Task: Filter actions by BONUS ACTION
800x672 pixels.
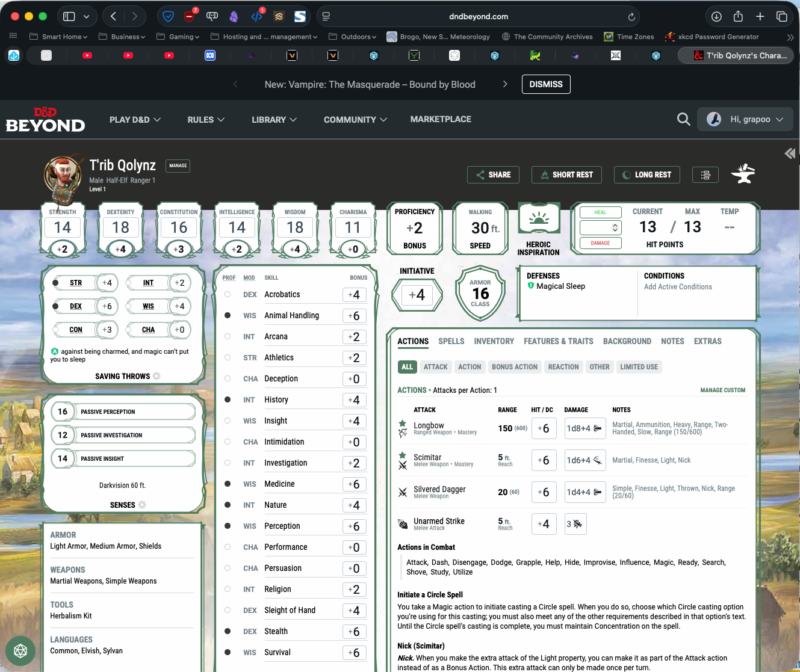Action: [x=515, y=367]
